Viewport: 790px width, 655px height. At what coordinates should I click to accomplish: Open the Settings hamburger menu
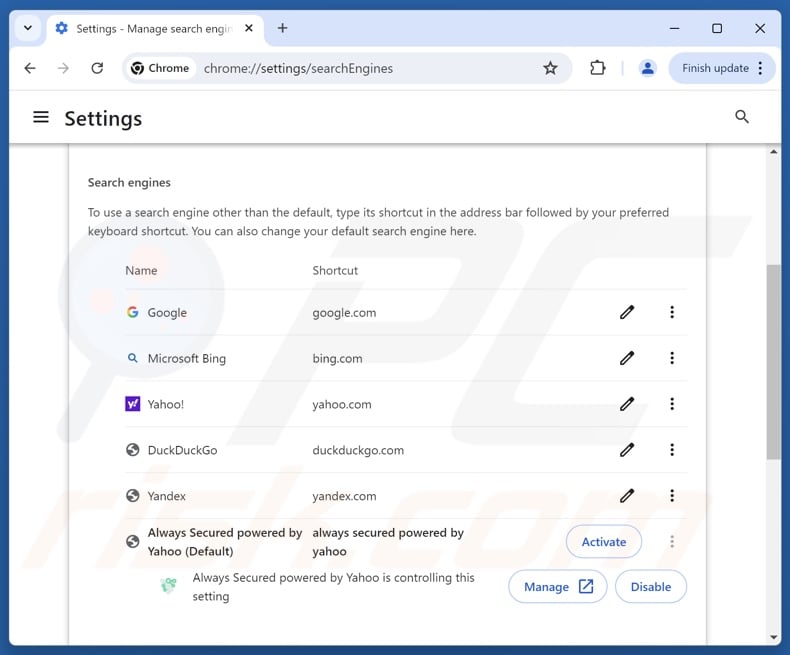coord(41,117)
